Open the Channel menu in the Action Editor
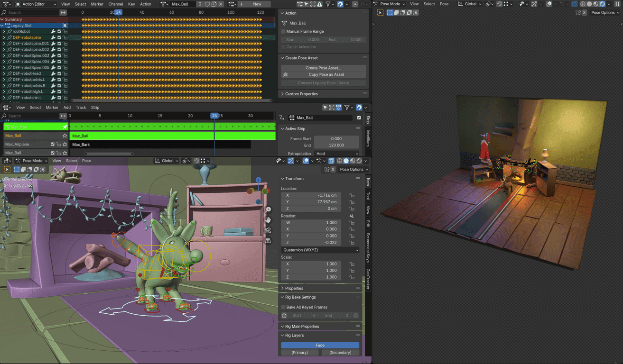 (115, 4)
